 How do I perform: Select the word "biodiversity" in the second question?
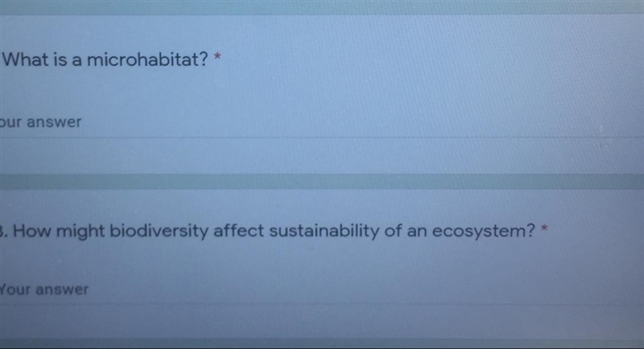click(159, 232)
